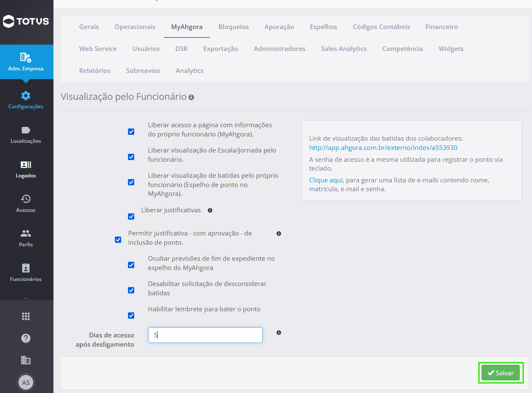Open the apps grid icon
Image resolution: width=532 pixels, height=393 pixels.
tap(26, 316)
